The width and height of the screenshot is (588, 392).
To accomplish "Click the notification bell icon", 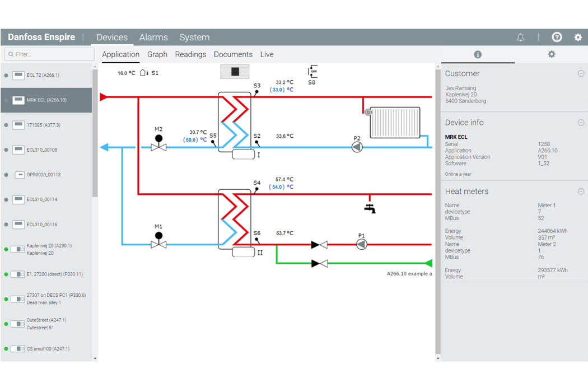I will click(520, 38).
